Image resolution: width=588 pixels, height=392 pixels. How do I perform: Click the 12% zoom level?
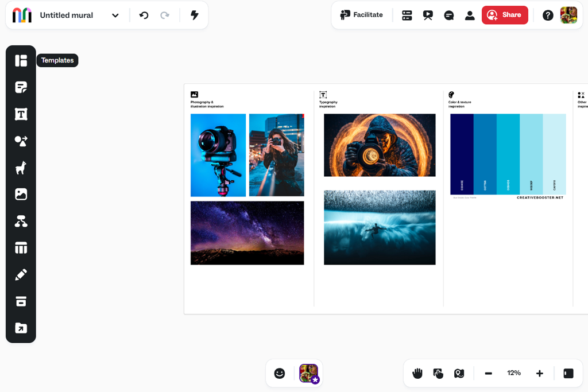pos(514,373)
